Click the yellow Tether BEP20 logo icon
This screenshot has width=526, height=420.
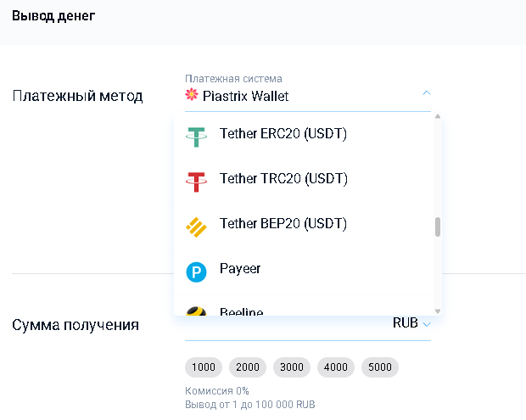197,225
